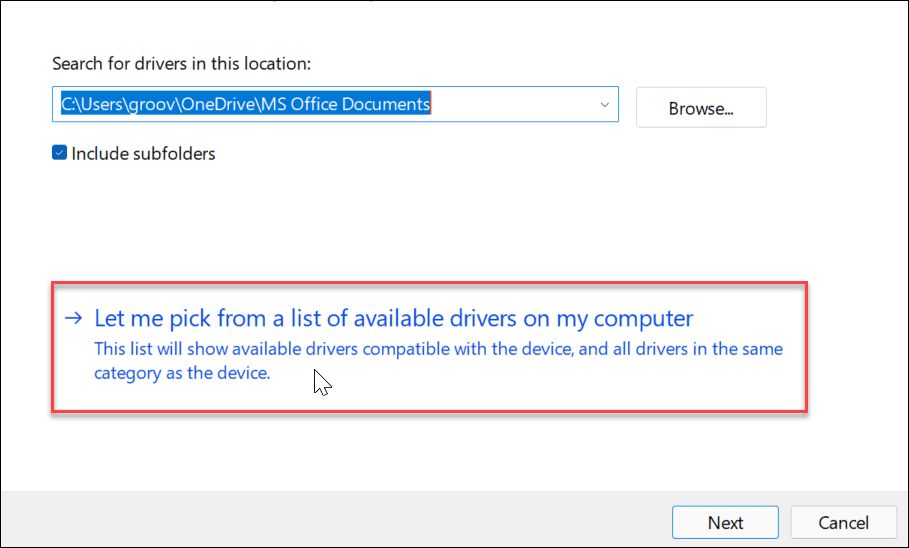Click the C:\Users portion of the path

pos(86,104)
